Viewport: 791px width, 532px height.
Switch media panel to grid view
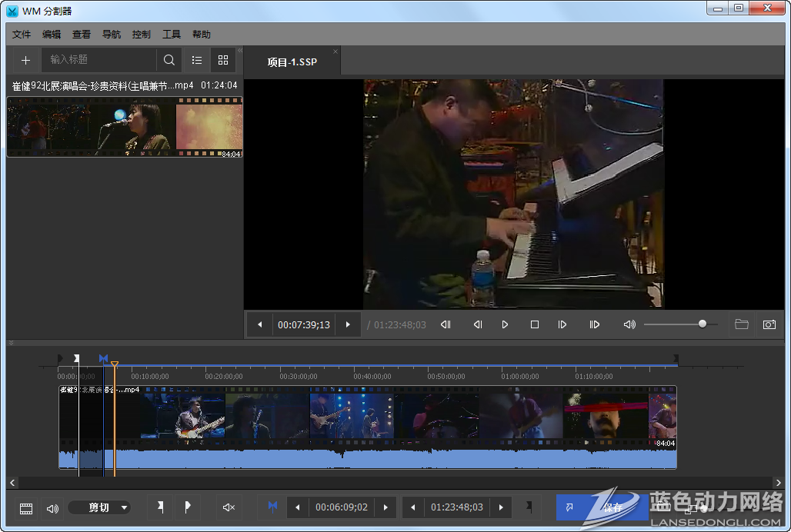[223, 60]
